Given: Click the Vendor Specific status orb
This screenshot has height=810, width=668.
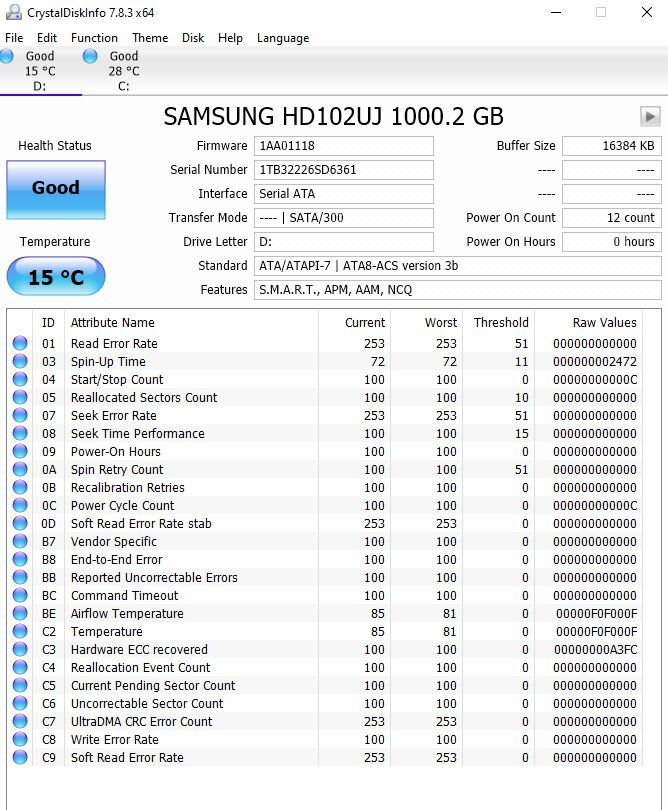Looking at the screenshot, I should (x=20, y=541).
